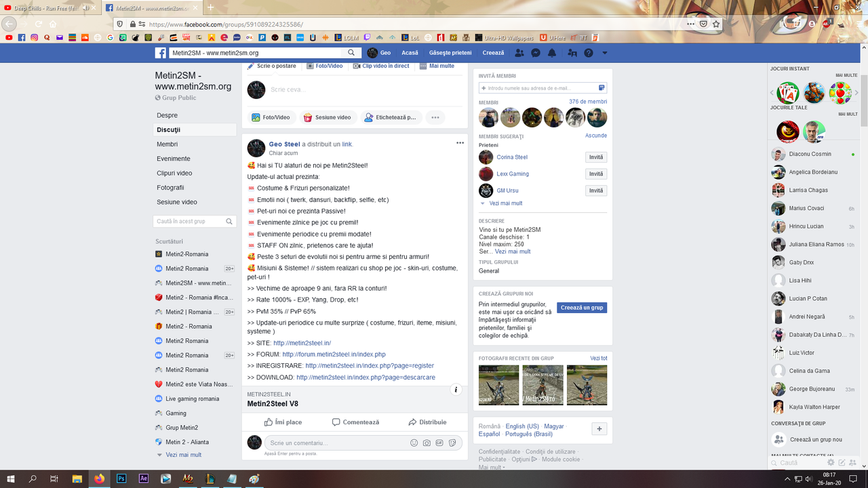868x488 pixels.
Task: Click the Îmi place like button
Action: point(283,422)
